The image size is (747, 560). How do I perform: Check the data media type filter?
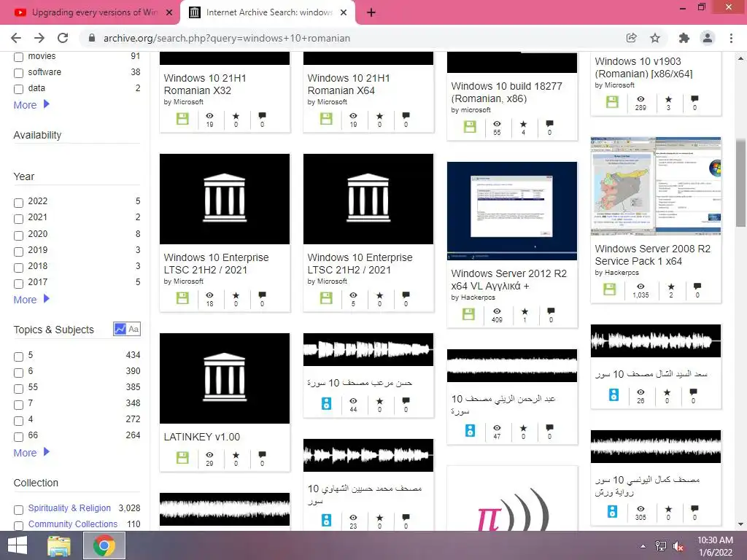tap(18, 89)
